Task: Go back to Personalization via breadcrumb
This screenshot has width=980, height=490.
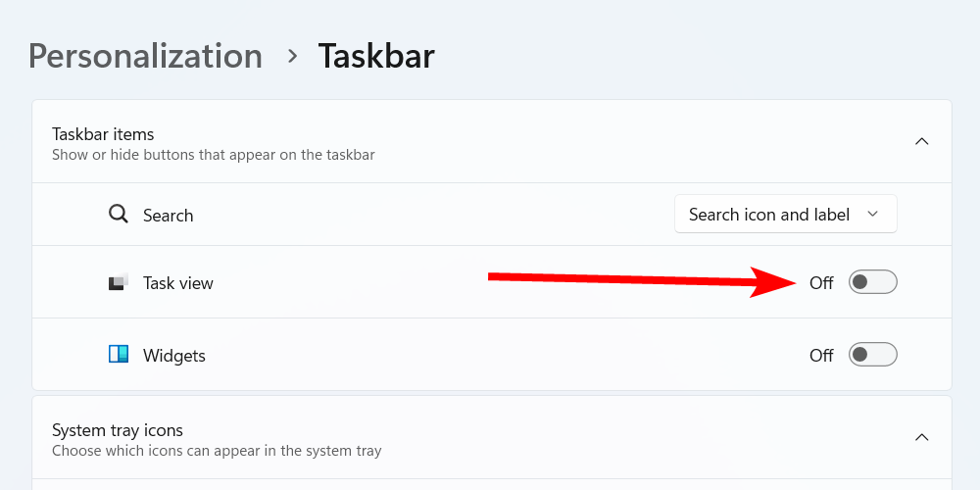Action: [x=145, y=56]
